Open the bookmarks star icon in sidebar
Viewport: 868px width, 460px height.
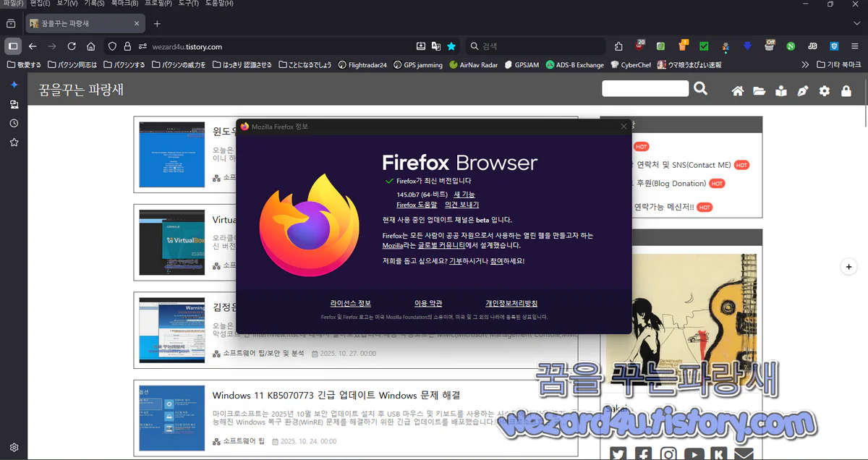14,142
